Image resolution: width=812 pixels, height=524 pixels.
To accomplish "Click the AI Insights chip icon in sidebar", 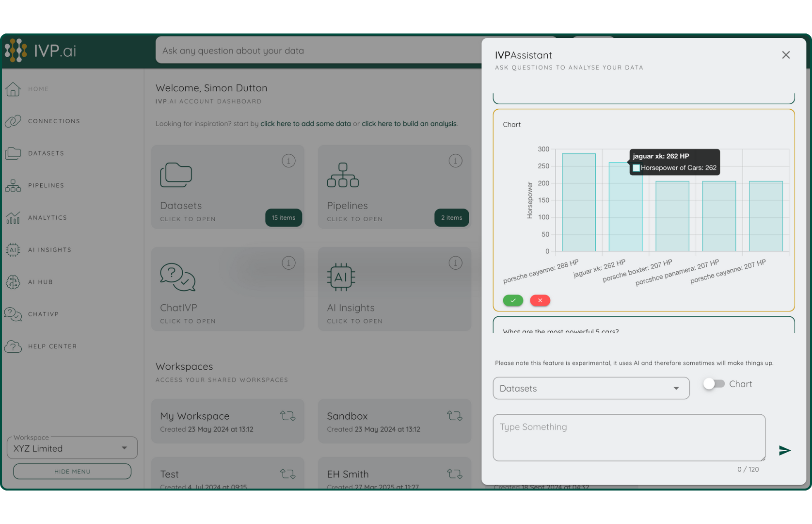I will click(13, 249).
